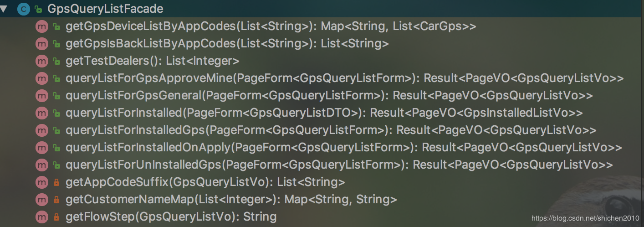Open the blog.csdn.net/shichen2010 watermark link
644x227 pixels.
coord(585,219)
